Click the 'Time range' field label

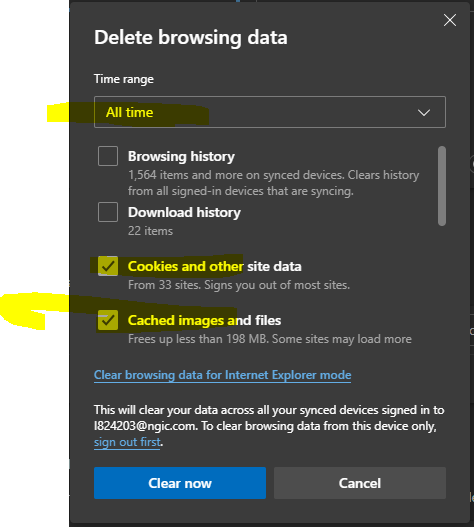coord(124,79)
